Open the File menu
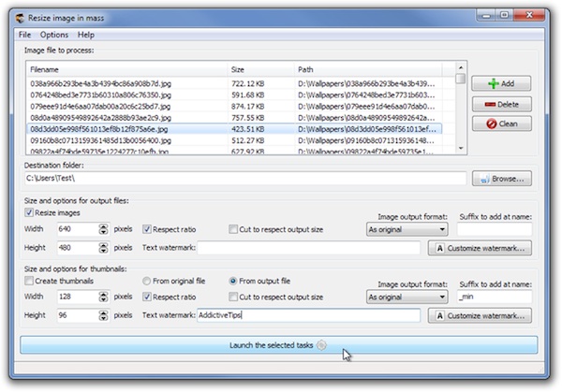The height and width of the screenshot is (392, 562). (24, 35)
